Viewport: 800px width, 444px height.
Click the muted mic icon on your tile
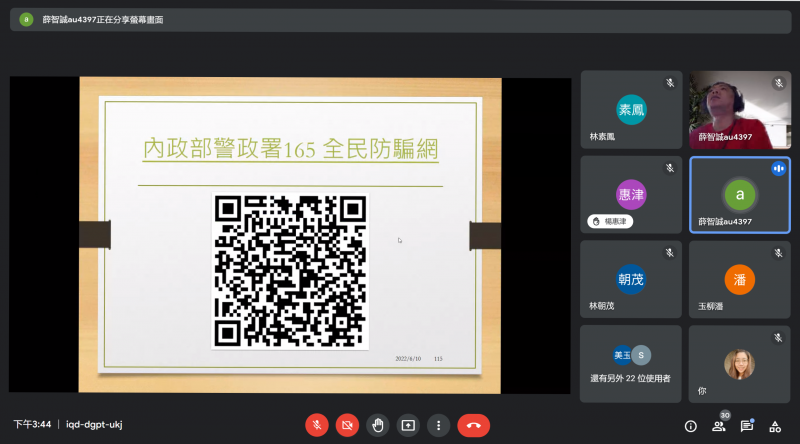click(x=778, y=337)
